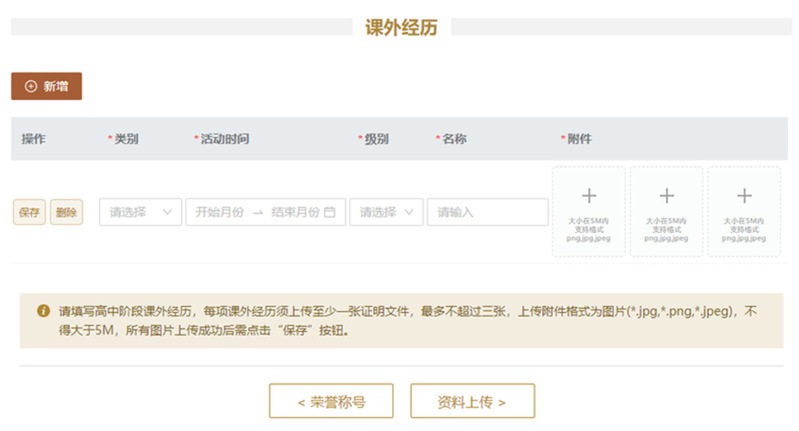Click the 开始月份 start date field
This screenshot has width=799, height=431.
point(219,212)
